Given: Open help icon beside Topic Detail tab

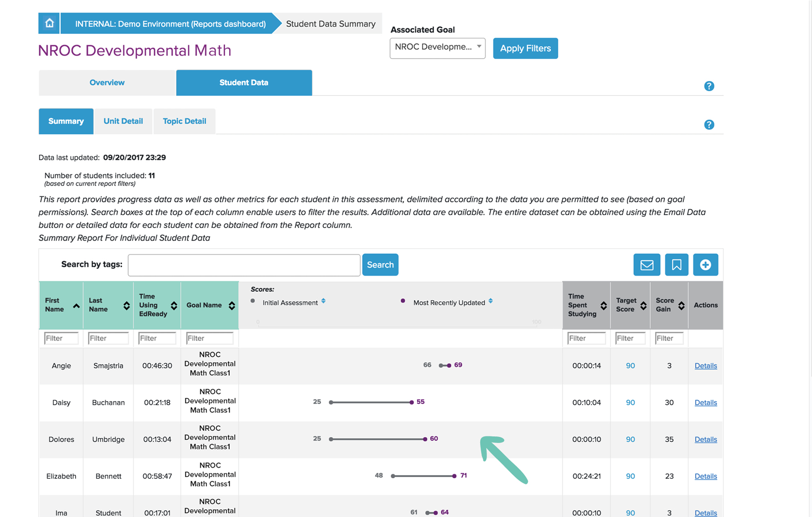Looking at the screenshot, I should point(709,125).
